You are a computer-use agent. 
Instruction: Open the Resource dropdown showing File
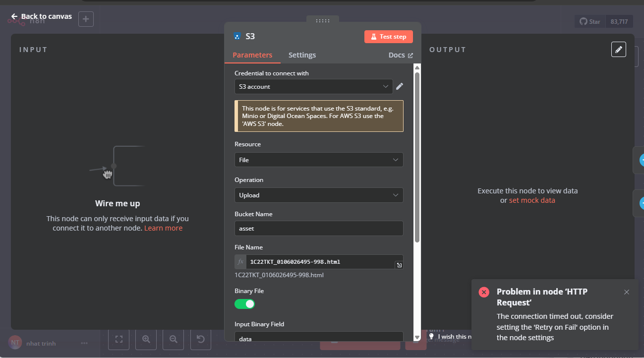coord(319,160)
